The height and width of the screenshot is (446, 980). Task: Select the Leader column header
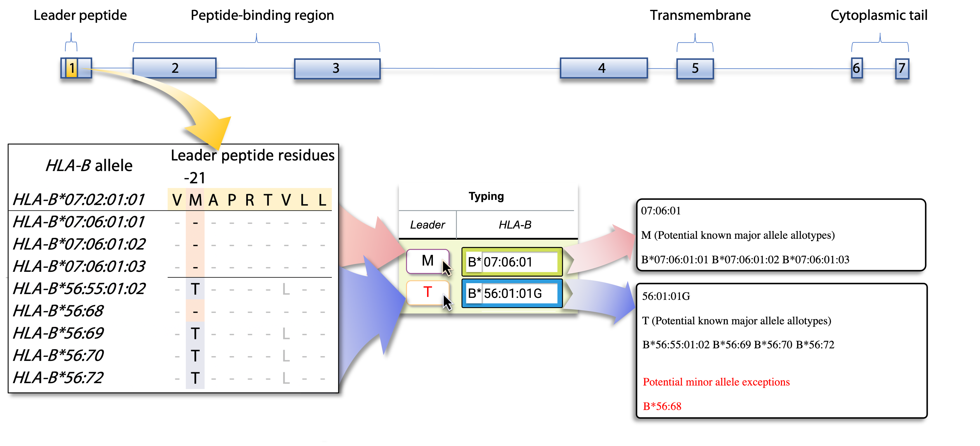(427, 225)
